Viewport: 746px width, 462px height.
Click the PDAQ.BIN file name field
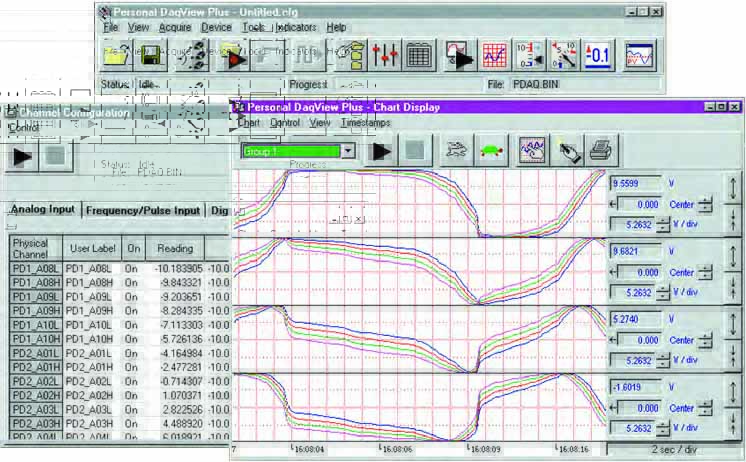click(x=585, y=84)
